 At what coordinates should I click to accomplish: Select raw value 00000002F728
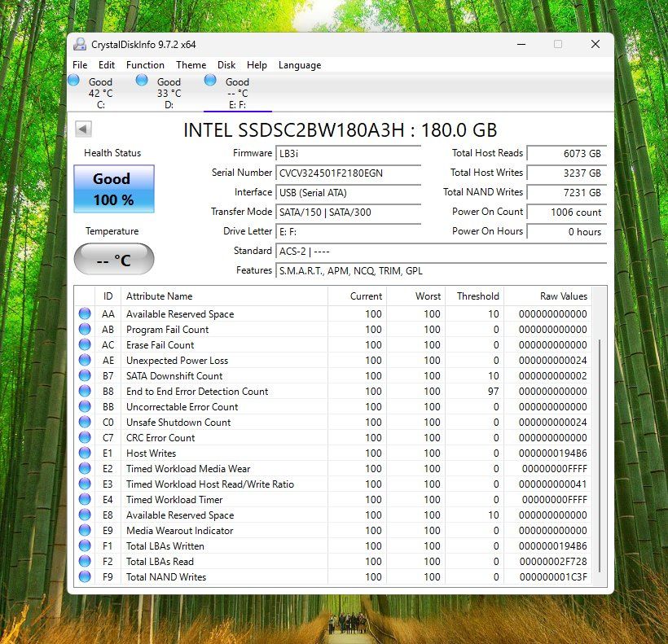(x=553, y=562)
